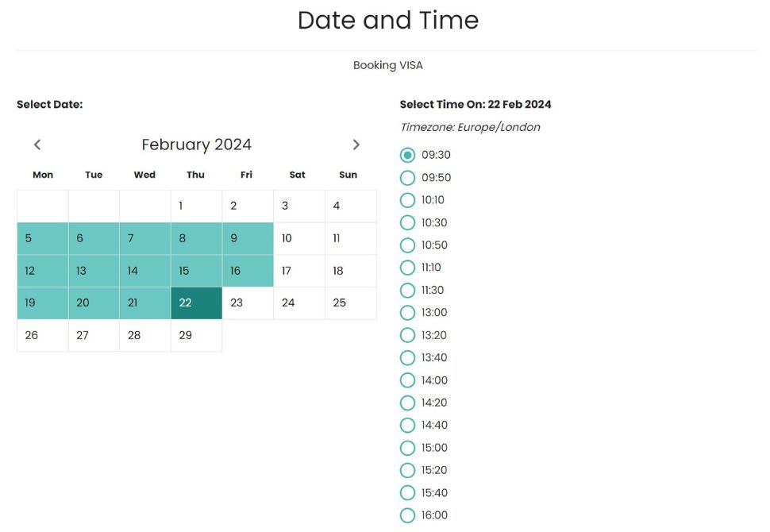Select the 09:30 time slot

pyautogui.click(x=407, y=155)
